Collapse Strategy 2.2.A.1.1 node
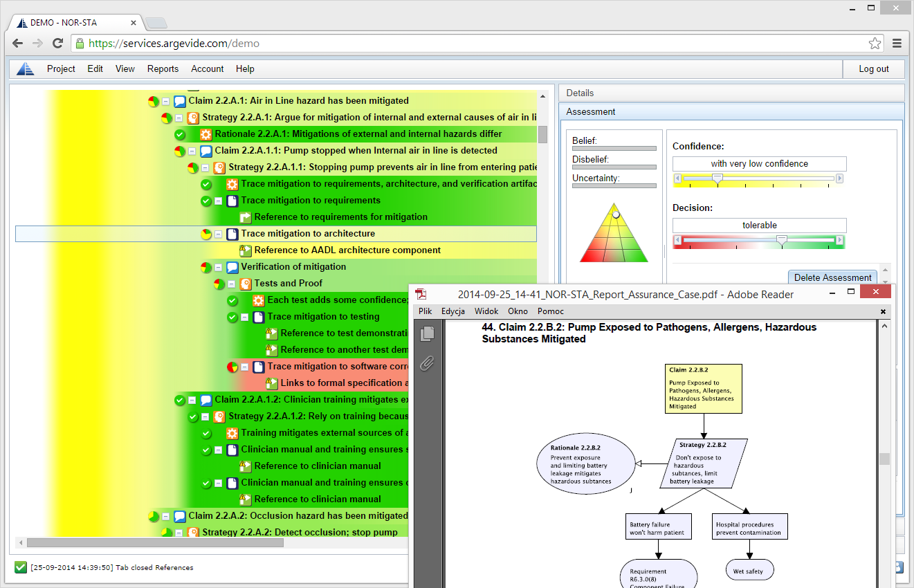Image resolution: width=914 pixels, height=588 pixels. click(x=205, y=167)
